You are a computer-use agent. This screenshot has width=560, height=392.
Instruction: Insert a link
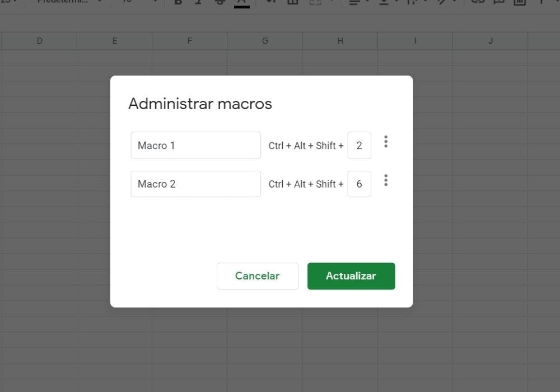coord(477,2)
